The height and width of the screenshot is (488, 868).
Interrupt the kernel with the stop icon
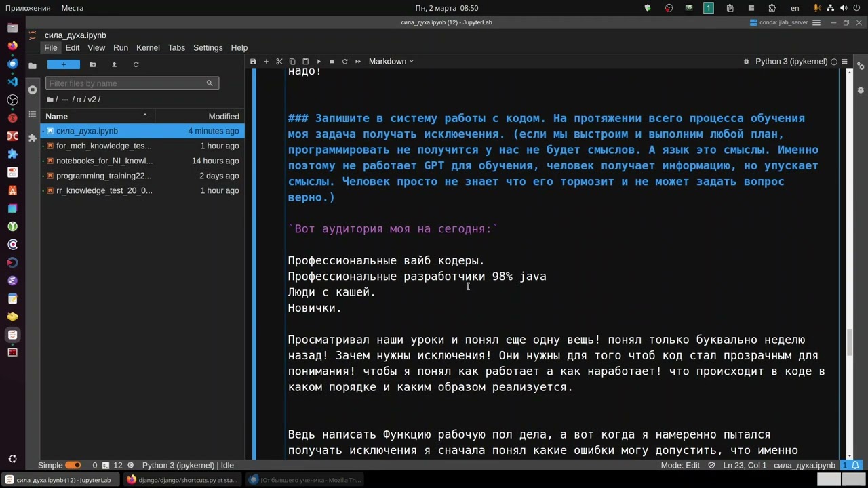click(332, 61)
